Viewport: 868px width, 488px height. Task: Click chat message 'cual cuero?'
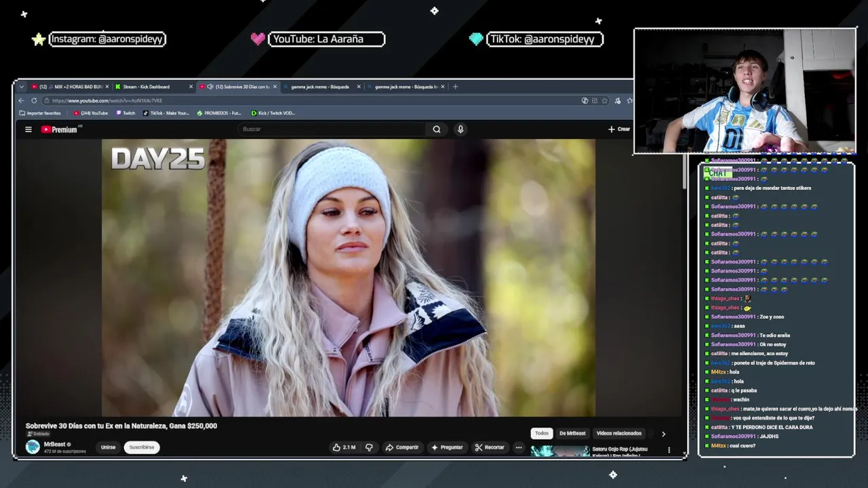pos(743,445)
